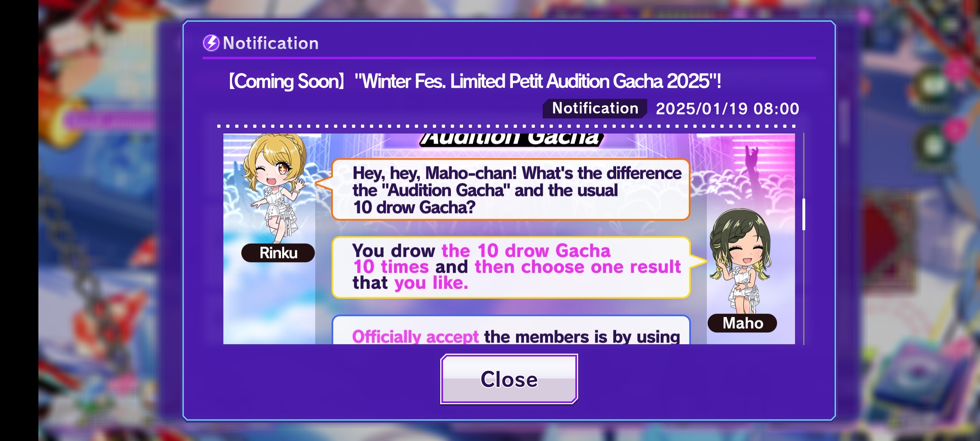Click the Close button
The width and height of the screenshot is (980, 441).
[509, 379]
